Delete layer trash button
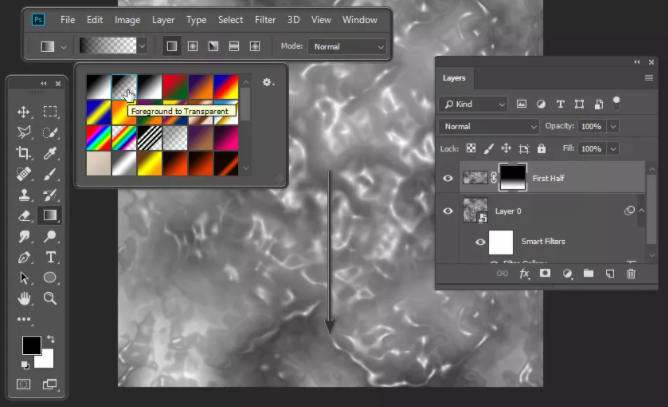The width and height of the screenshot is (668, 407). click(x=631, y=274)
